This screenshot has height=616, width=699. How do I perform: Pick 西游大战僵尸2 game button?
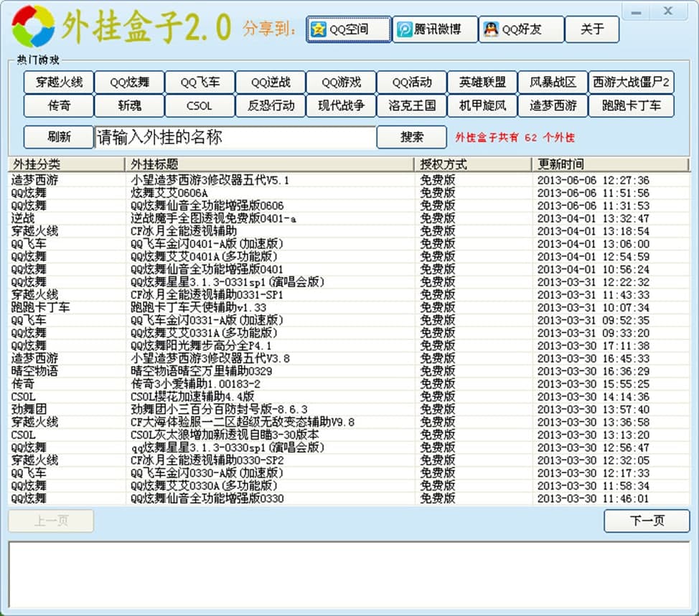632,82
